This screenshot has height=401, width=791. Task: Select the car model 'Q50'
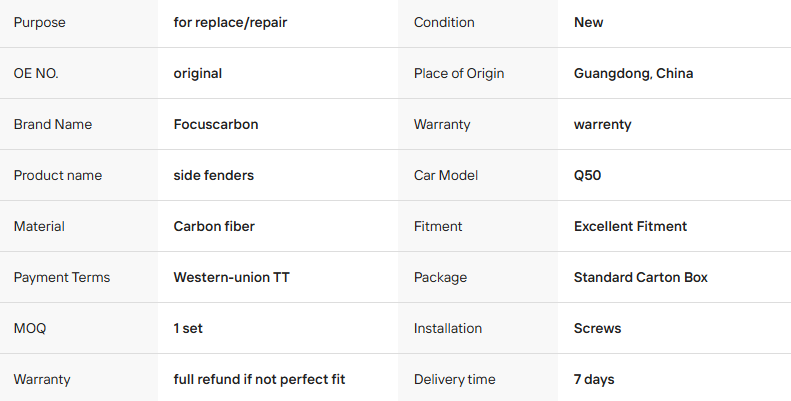tap(588, 175)
